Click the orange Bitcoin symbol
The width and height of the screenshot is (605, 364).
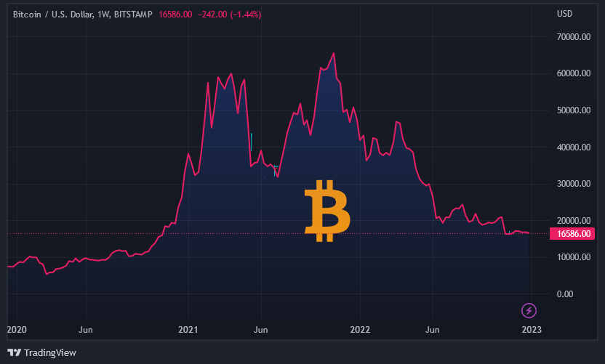(x=327, y=211)
